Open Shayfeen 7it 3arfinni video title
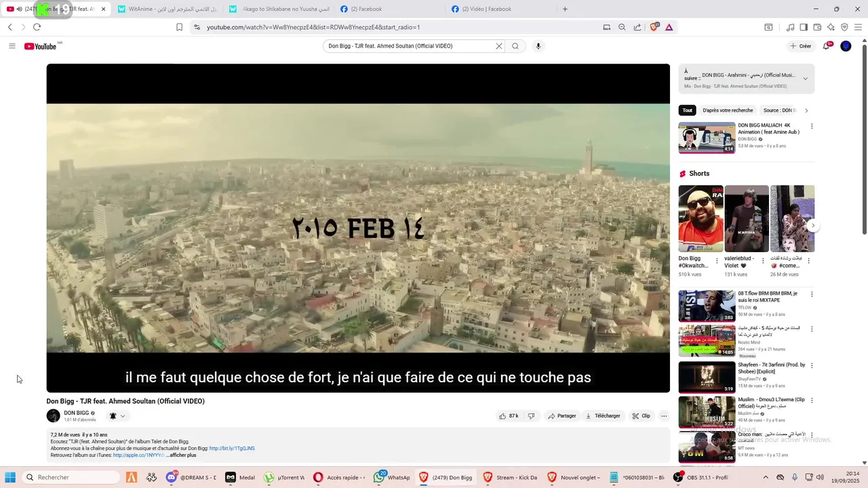Viewport: 868px width, 488px height. [772, 368]
